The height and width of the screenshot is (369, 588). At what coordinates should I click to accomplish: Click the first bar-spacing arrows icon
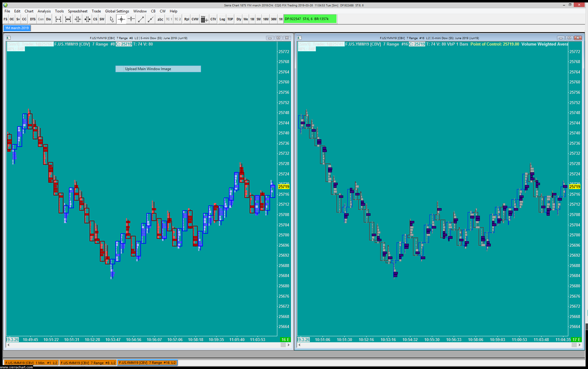58,19
